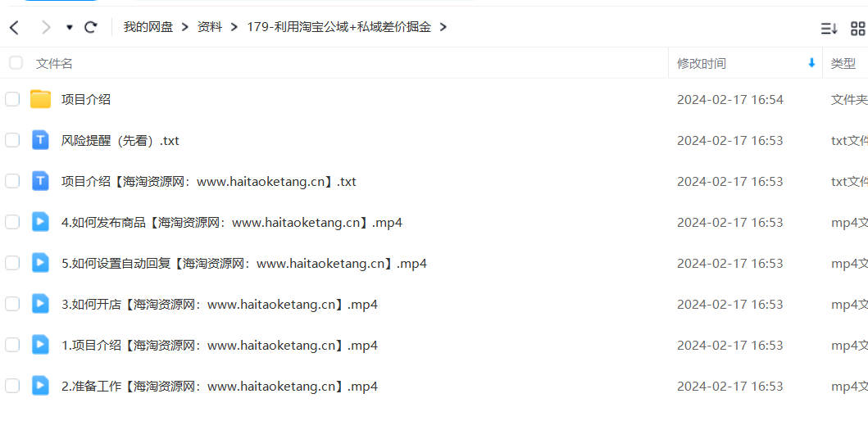This screenshot has width=868, height=448.
Task: Click the video icon of 1.项目介绍 mp4
Action: [40, 345]
